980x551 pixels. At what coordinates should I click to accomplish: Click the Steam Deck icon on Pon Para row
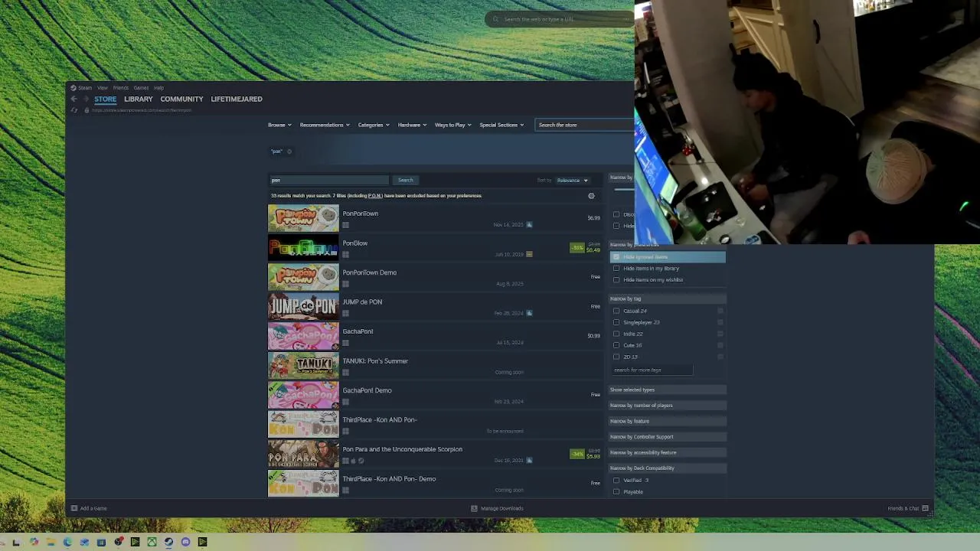pyautogui.click(x=529, y=461)
